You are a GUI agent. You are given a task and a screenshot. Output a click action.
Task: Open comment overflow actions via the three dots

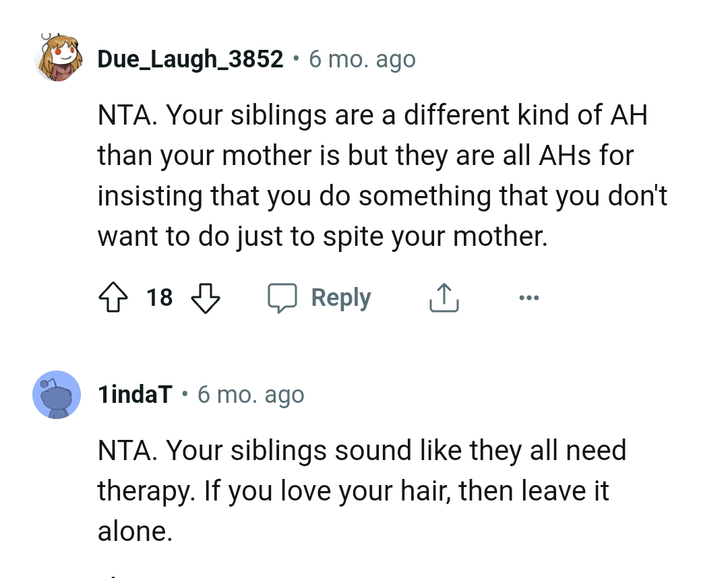coord(529,297)
